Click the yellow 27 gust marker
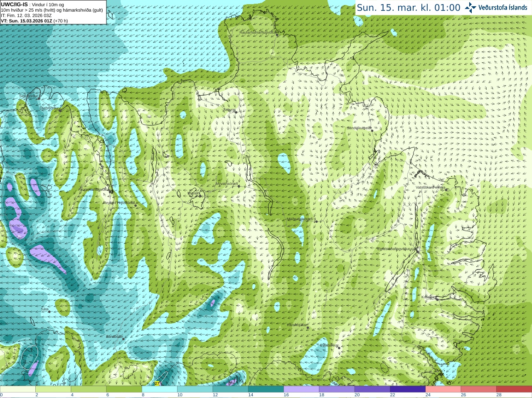Image resolution: width=532 pixels, height=398 pixels. click(x=157, y=383)
